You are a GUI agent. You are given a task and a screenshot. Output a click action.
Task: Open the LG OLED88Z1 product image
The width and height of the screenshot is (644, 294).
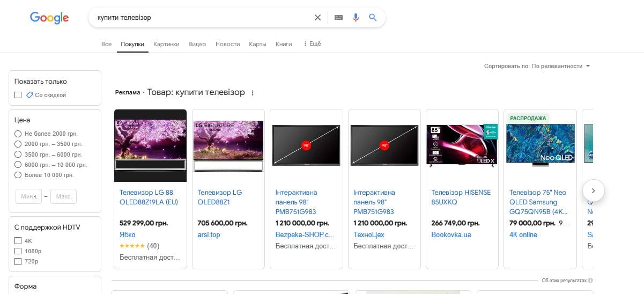(x=228, y=146)
